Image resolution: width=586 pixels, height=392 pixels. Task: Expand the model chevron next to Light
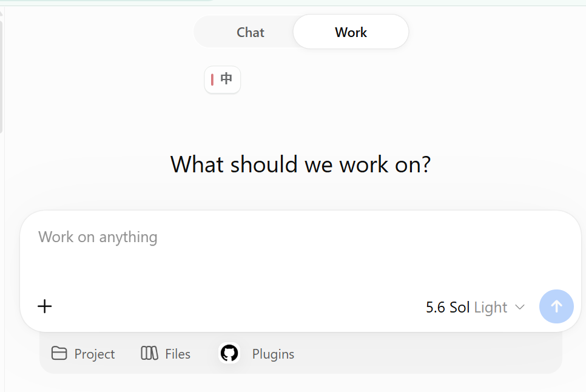[519, 307]
